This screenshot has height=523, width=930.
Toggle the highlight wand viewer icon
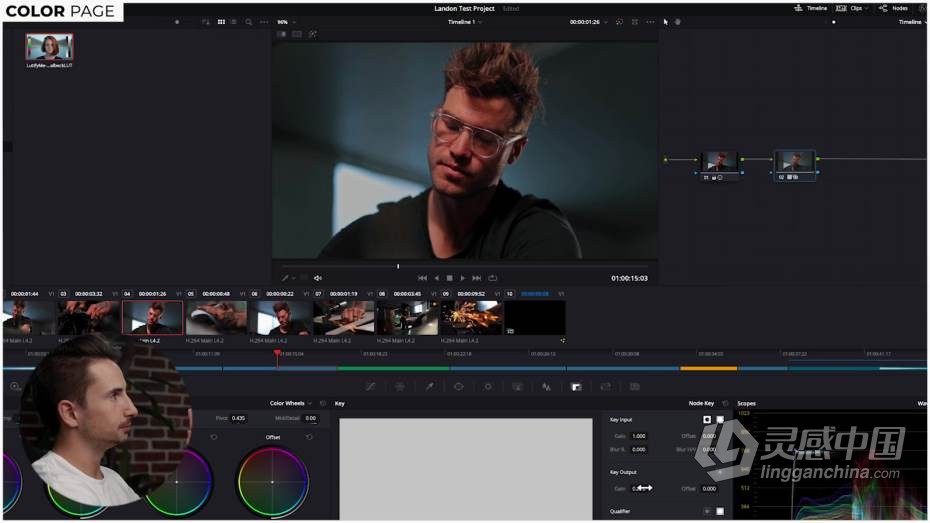(x=313, y=34)
